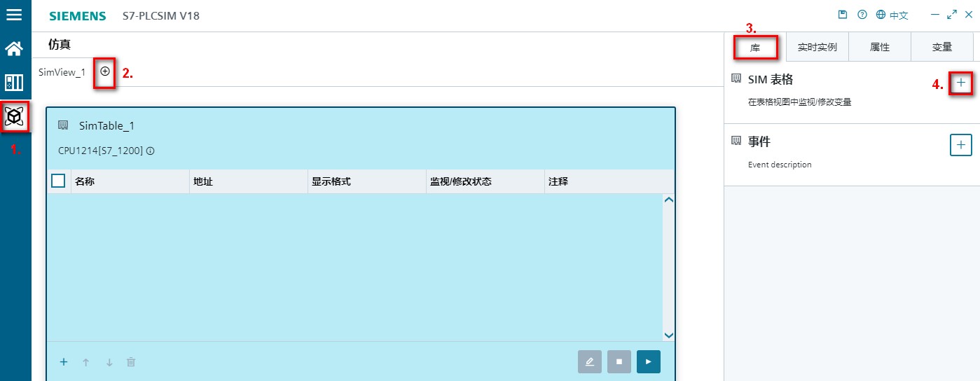Minimize the PLCSIM window
Image resolution: width=980 pixels, height=381 pixels.
point(936,15)
